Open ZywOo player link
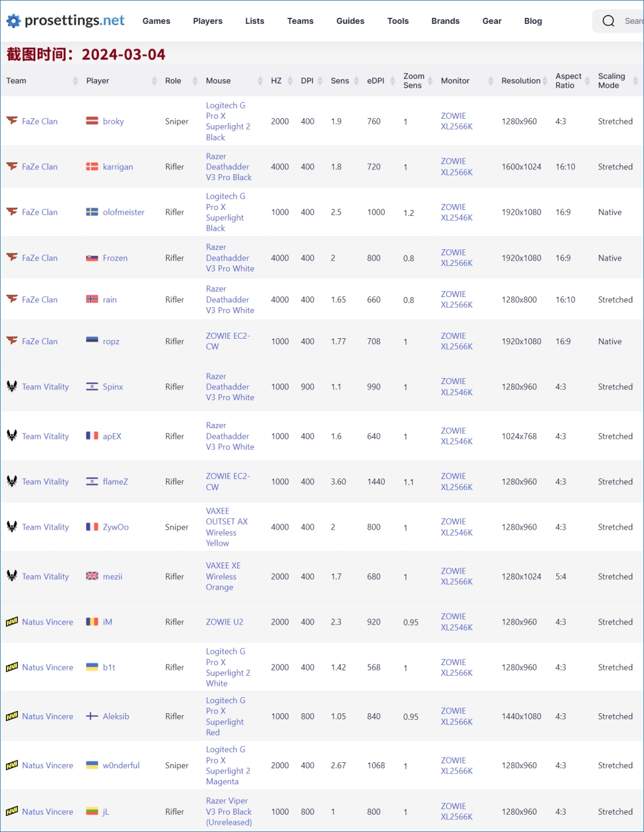 (116, 527)
